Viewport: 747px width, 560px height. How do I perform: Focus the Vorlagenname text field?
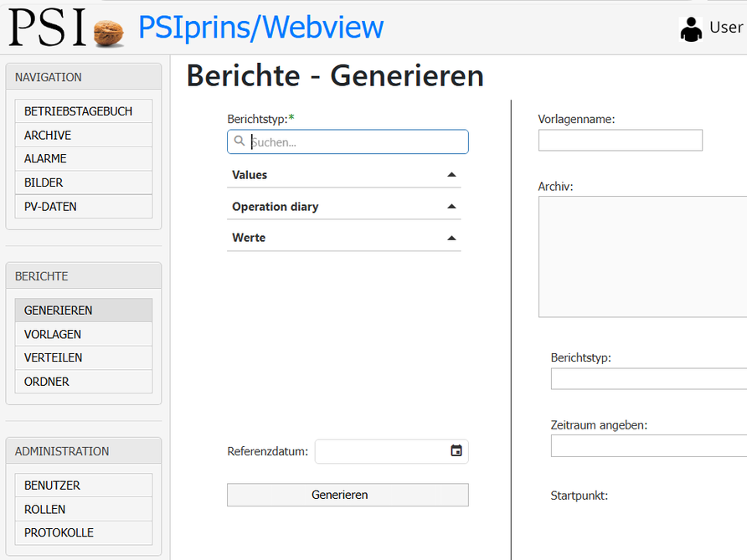(620, 141)
